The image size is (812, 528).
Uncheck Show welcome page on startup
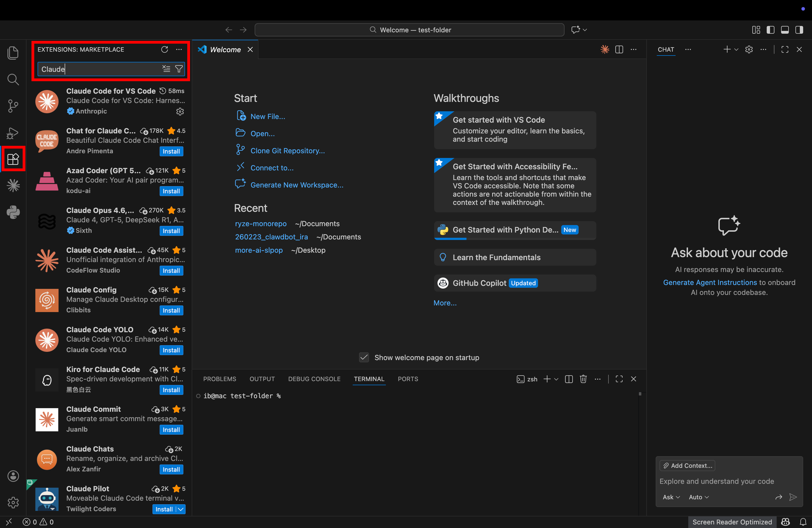[364, 357]
